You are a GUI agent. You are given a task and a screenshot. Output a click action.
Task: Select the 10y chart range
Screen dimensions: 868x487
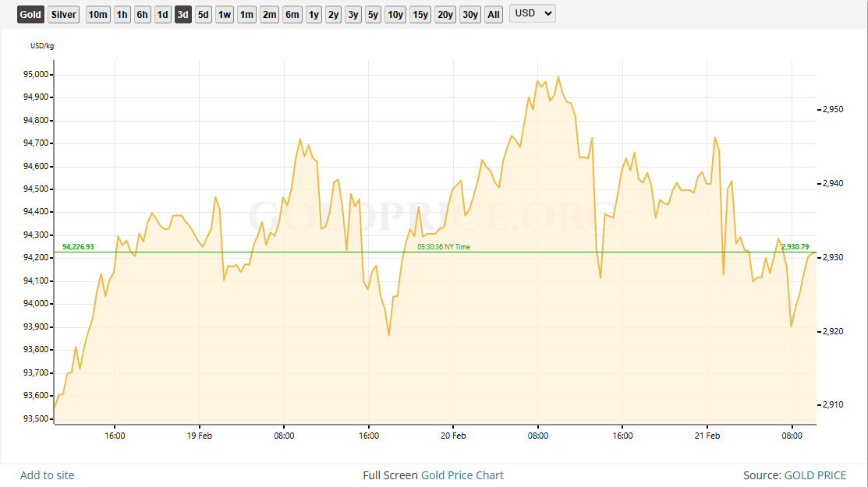tap(395, 14)
